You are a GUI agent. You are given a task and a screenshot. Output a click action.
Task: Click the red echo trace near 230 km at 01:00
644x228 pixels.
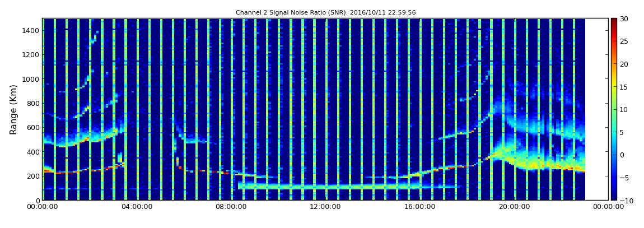64,173
